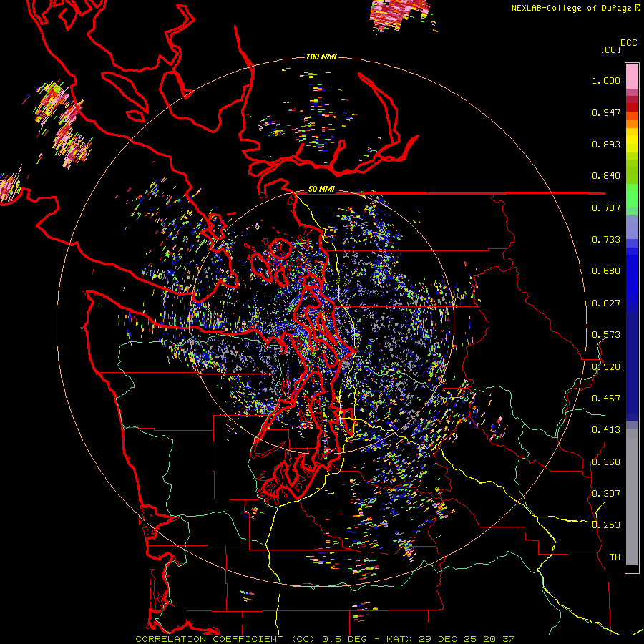Click the 0.733 value on the color scale
644x644 pixels.
(x=606, y=240)
